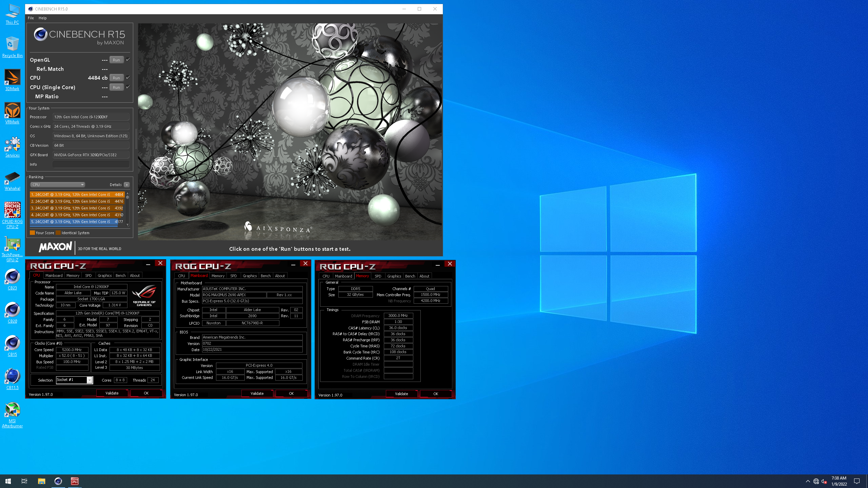Launch CPUID ROG CPU-Z desktop icon
The image size is (868, 488).
point(12,215)
